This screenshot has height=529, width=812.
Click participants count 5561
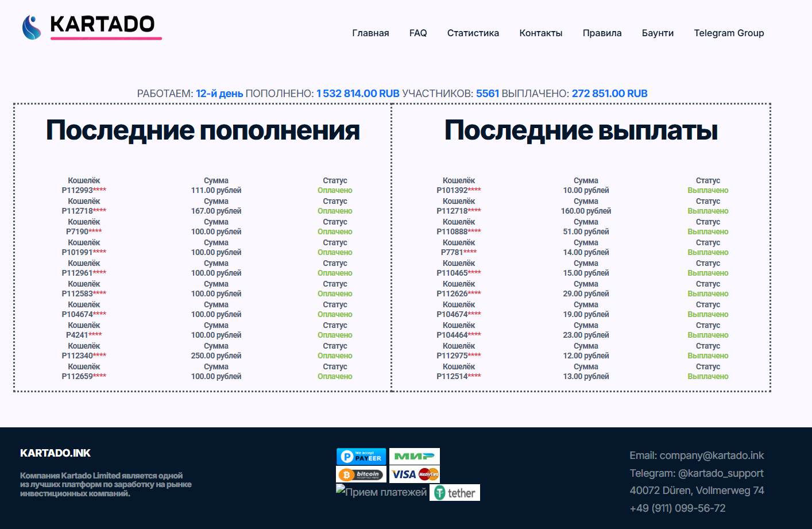coord(488,94)
